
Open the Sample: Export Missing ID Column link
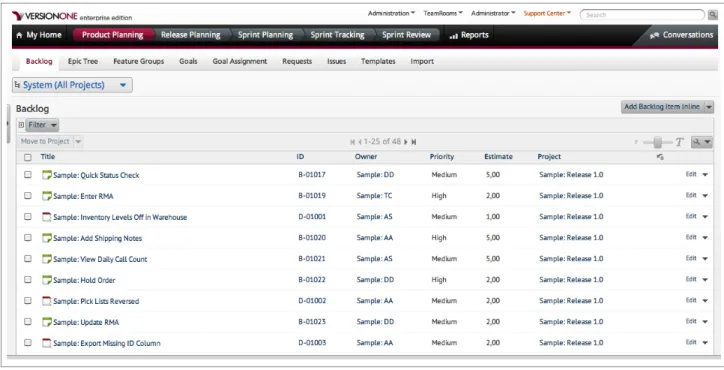pos(107,343)
